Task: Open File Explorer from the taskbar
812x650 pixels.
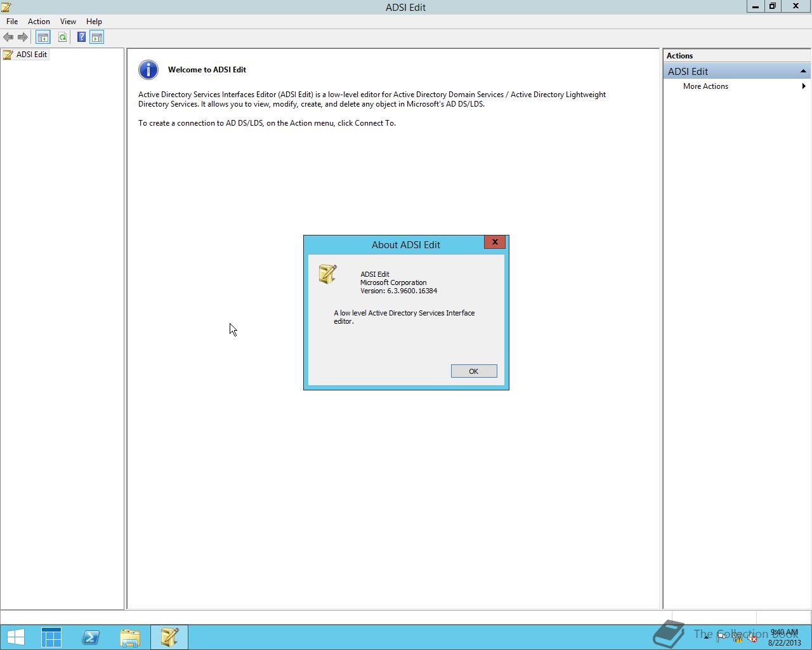Action: pos(130,637)
